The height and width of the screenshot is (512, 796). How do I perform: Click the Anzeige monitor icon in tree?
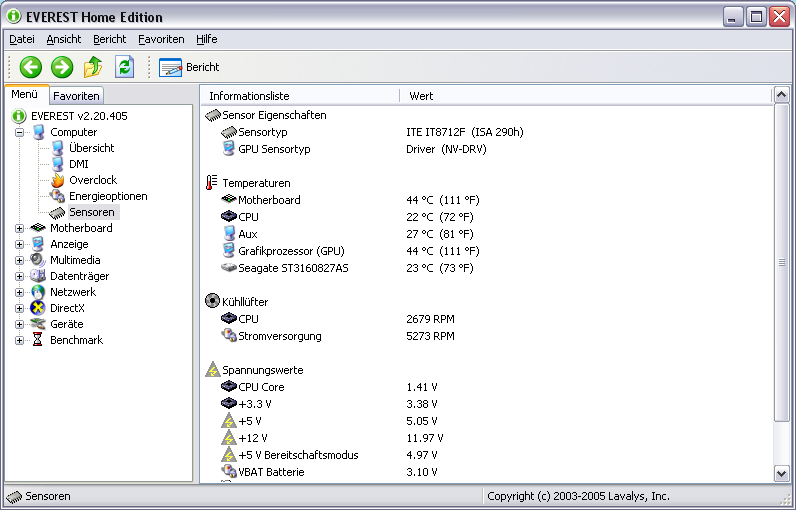[38, 244]
